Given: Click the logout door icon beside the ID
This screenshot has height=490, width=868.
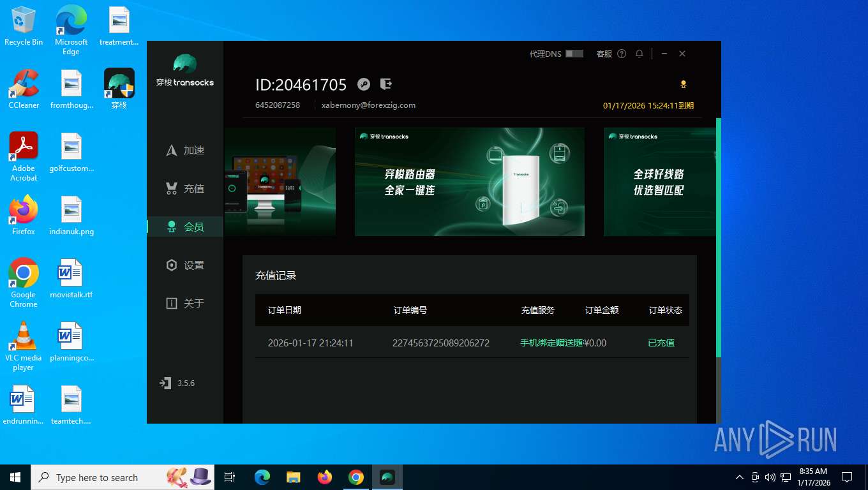Looking at the screenshot, I should 385,84.
